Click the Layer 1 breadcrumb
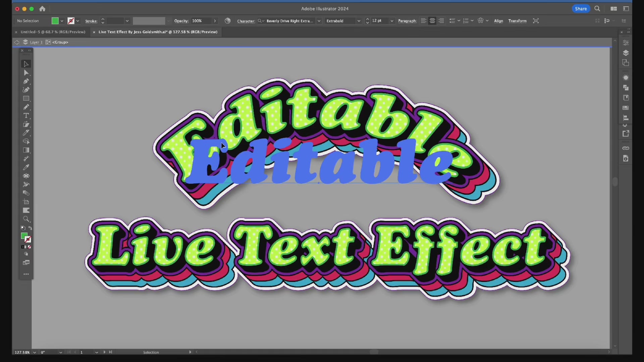The height and width of the screenshot is (362, 644). point(36,42)
